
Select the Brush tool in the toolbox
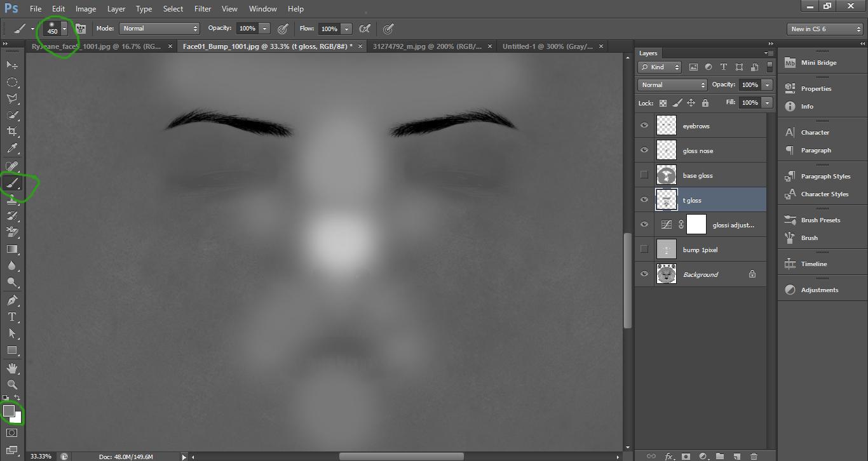click(11, 183)
